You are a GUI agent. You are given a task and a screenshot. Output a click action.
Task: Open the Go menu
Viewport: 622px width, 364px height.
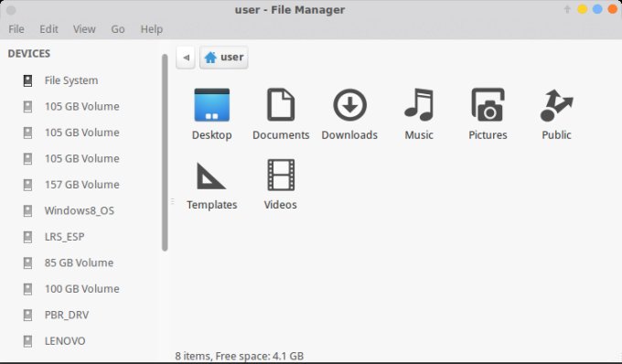pos(118,29)
